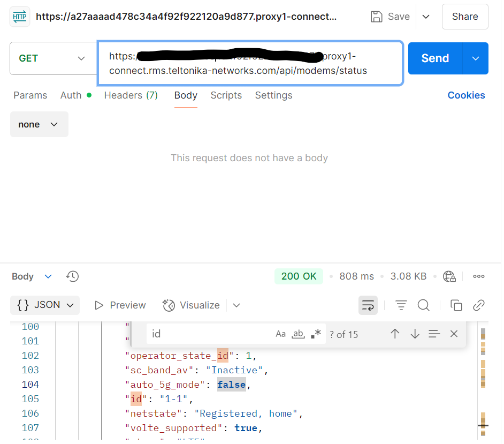Click the link icon in response toolbar
Viewport: 504px width, 444px height.
(479, 305)
